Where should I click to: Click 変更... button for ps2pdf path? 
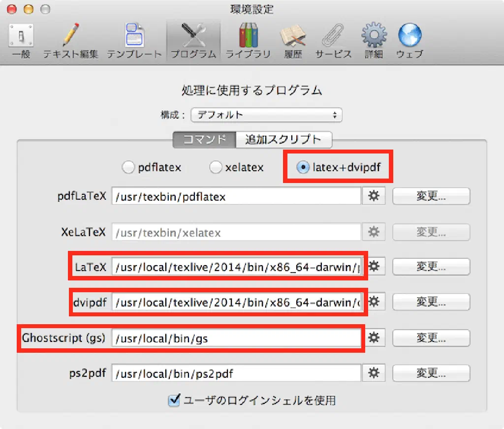pyautogui.click(x=431, y=373)
